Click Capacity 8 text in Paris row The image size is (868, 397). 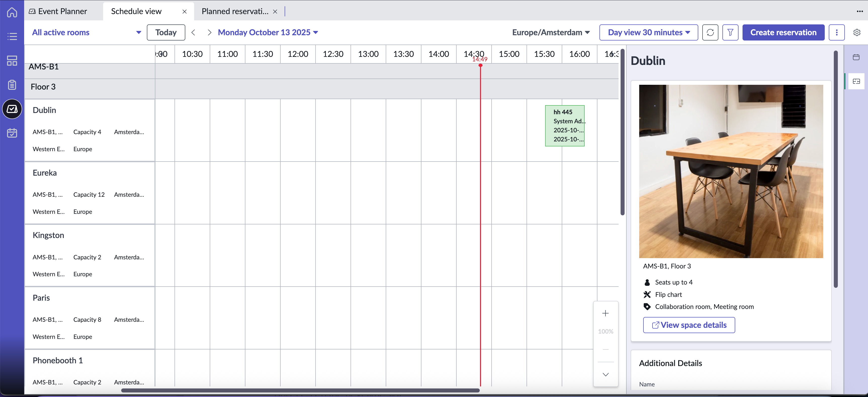[x=87, y=320]
